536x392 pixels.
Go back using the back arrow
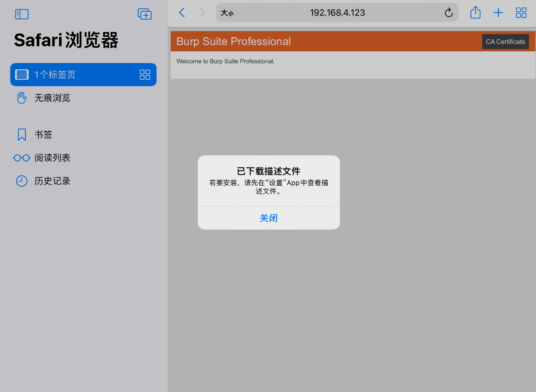(x=182, y=13)
